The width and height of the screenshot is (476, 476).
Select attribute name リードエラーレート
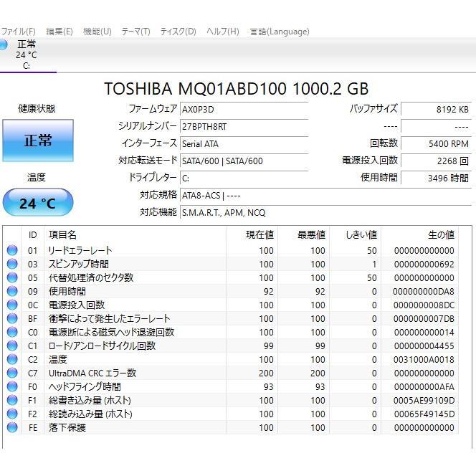80,250
